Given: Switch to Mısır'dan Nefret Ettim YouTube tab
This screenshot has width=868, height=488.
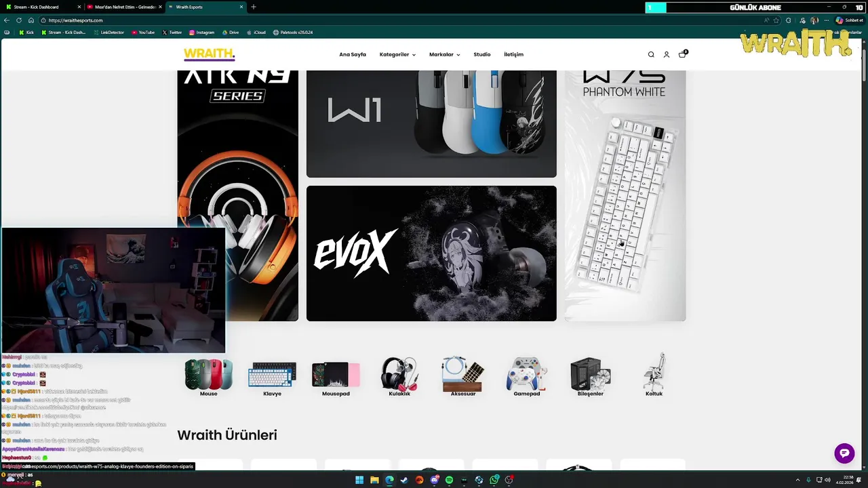Looking at the screenshot, I should (125, 7).
